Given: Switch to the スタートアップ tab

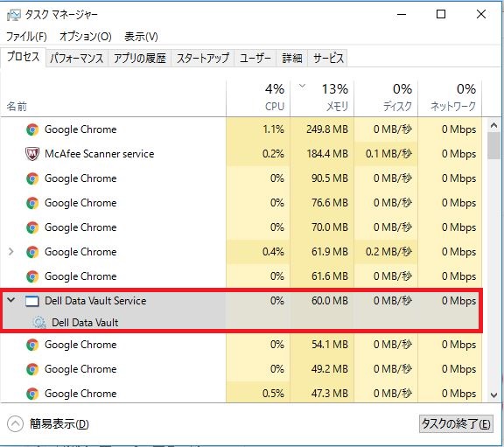Looking at the screenshot, I should (x=203, y=58).
